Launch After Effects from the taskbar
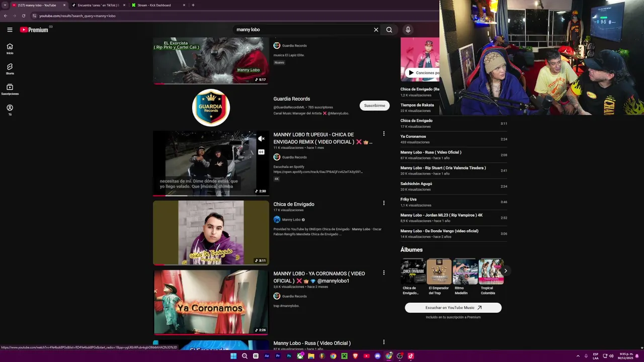This screenshot has width=644, height=362. 267,356
